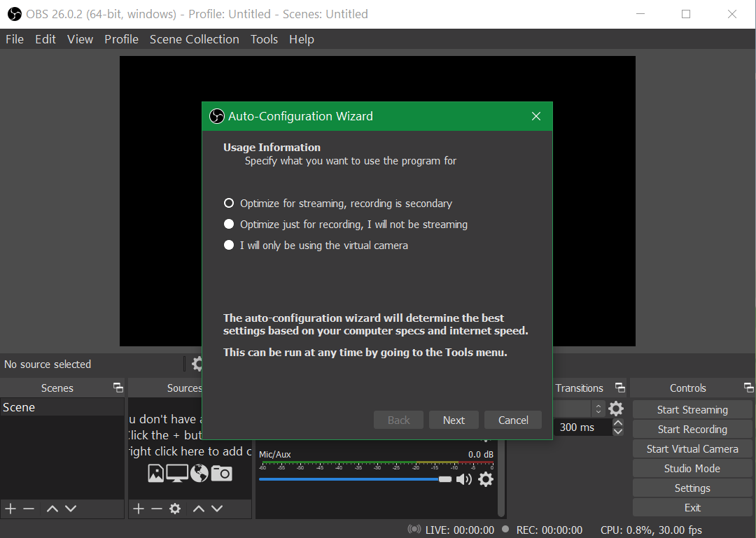
Task: Click the transition properties gear icon
Action: [616, 409]
